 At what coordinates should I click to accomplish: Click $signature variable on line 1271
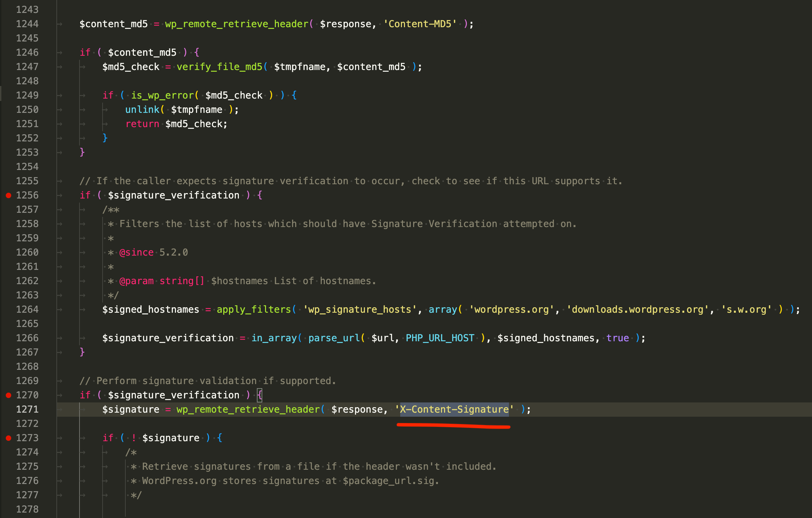tap(131, 409)
